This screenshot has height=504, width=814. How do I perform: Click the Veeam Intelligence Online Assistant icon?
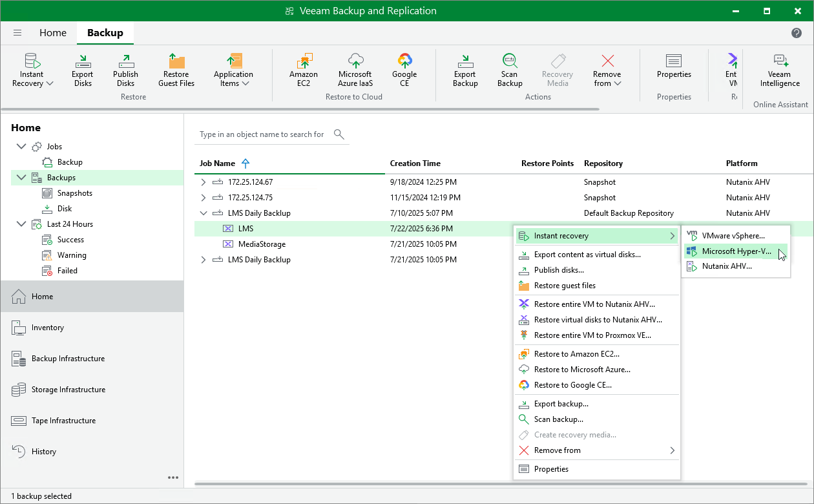pos(779,68)
